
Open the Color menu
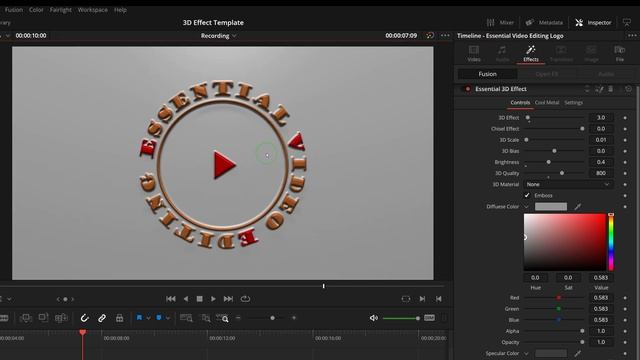(x=36, y=10)
